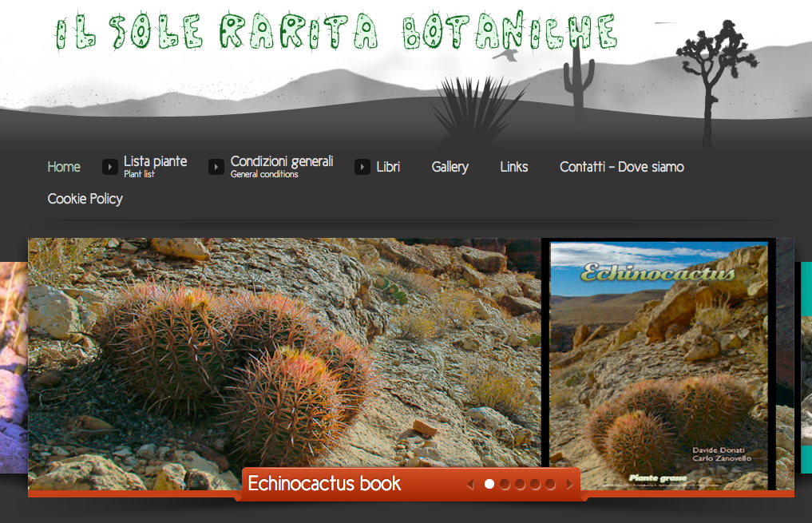Open Contatti – Dove siamo page

coord(621,167)
